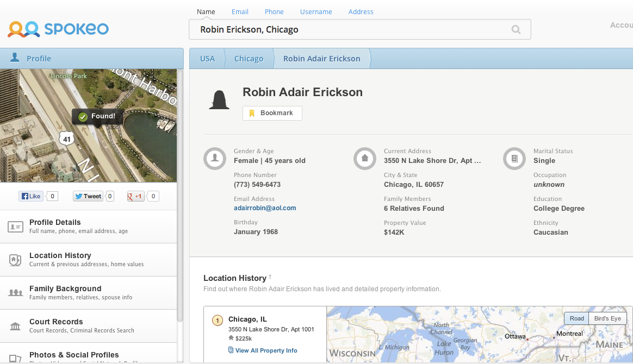The image size is (633, 364).
Task: Select the Phone search tab
Action: point(274,11)
